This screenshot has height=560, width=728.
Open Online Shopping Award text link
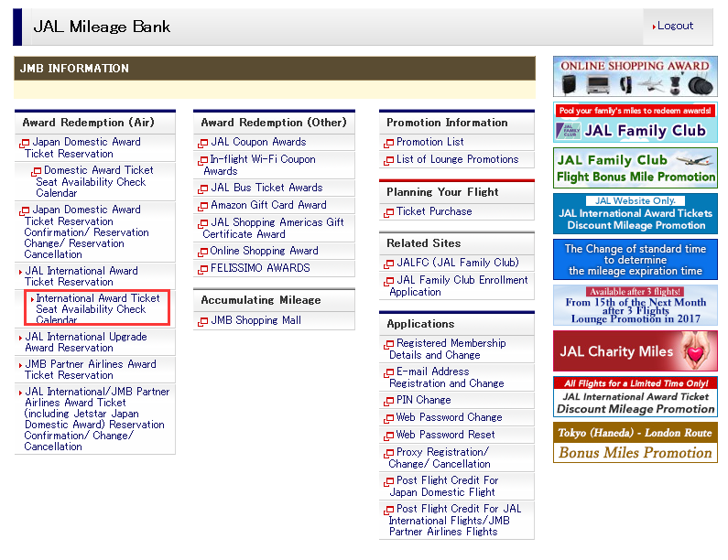(264, 251)
